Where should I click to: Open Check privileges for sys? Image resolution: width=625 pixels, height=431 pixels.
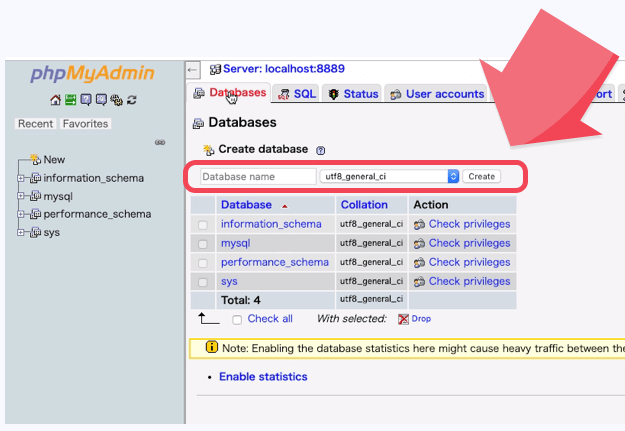point(469,281)
